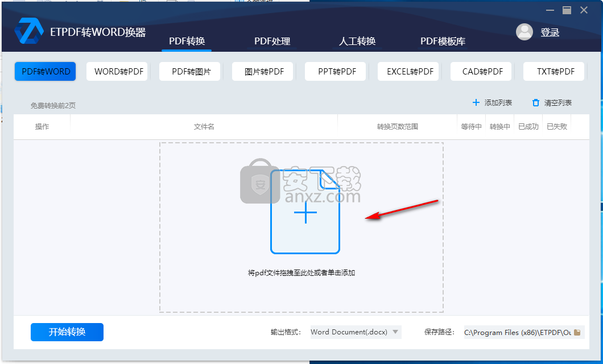Image resolution: width=603 pixels, height=364 pixels.
Task: Click the 清空列表 text link
Action: [x=557, y=102]
